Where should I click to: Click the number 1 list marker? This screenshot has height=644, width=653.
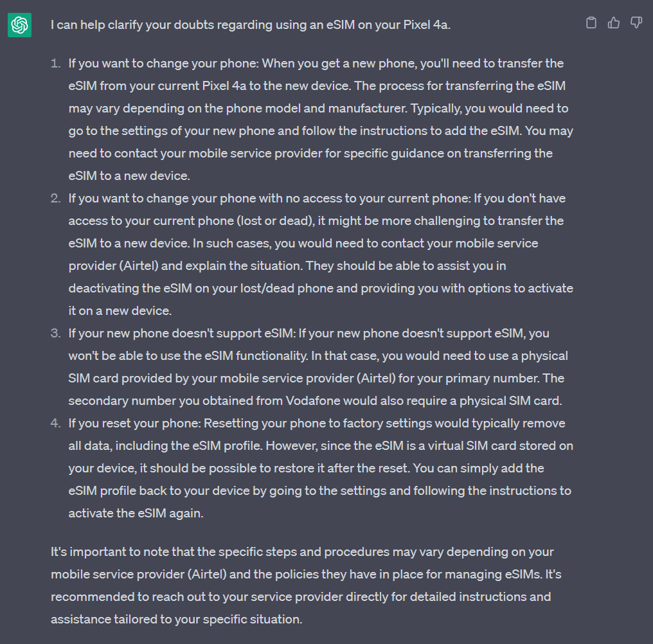[x=56, y=64]
